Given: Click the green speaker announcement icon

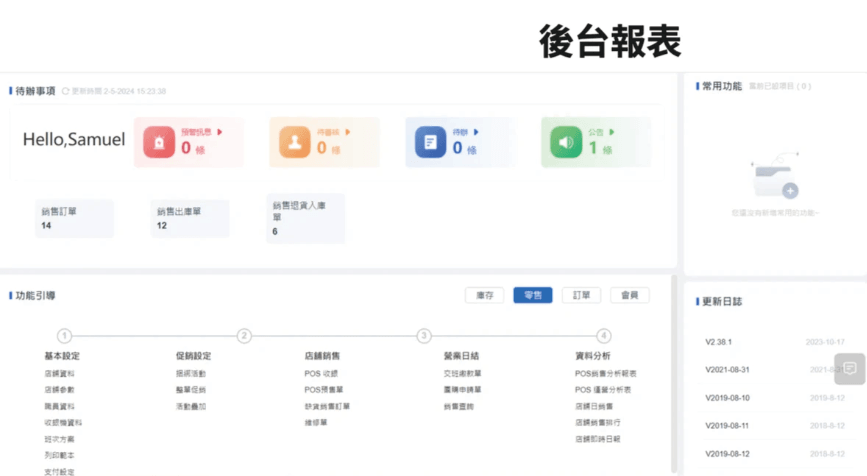Looking at the screenshot, I should click(566, 142).
